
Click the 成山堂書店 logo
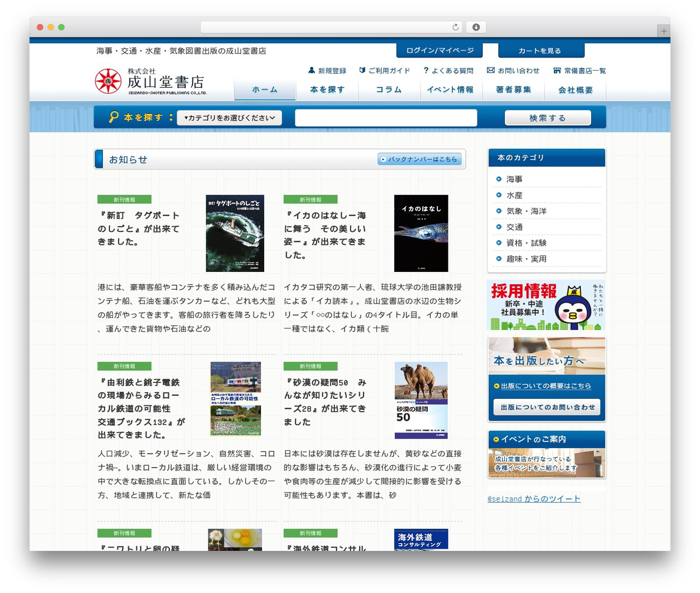click(150, 82)
